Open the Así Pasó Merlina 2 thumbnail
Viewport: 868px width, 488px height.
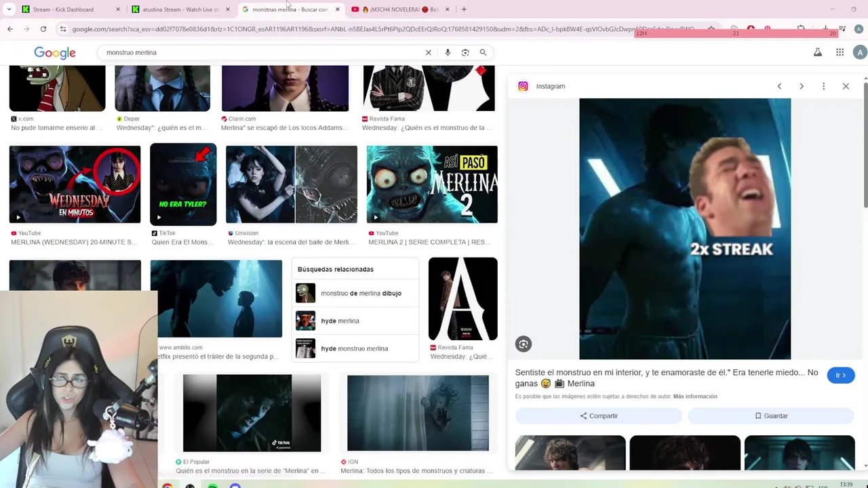pyautogui.click(x=432, y=184)
